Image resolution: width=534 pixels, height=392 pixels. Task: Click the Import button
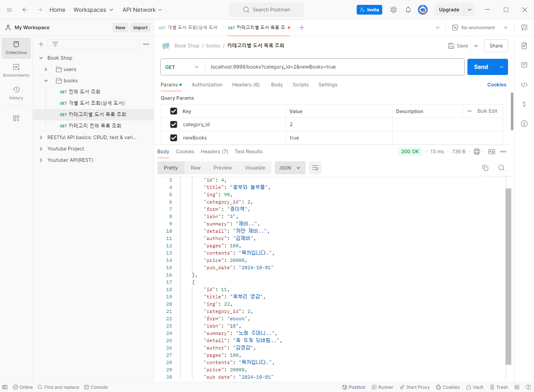click(140, 28)
